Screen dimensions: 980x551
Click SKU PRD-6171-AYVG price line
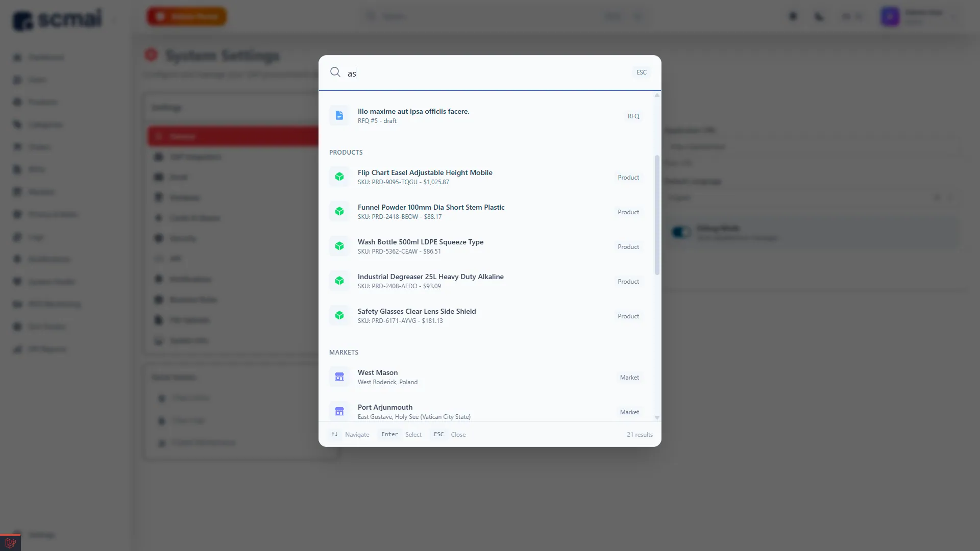[400, 321]
